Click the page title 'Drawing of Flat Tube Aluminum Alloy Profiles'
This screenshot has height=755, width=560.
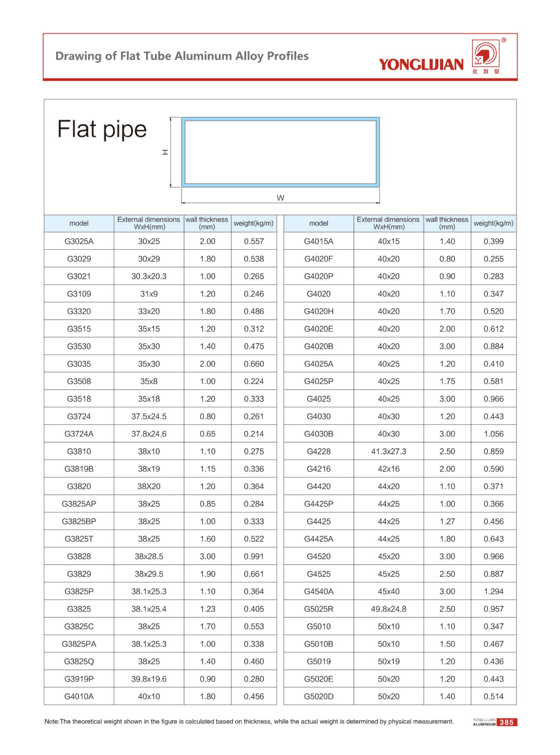[182, 56]
